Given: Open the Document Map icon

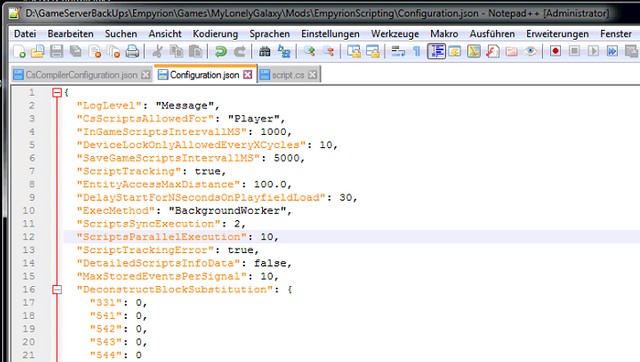Looking at the screenshot, I should [473, 51].
